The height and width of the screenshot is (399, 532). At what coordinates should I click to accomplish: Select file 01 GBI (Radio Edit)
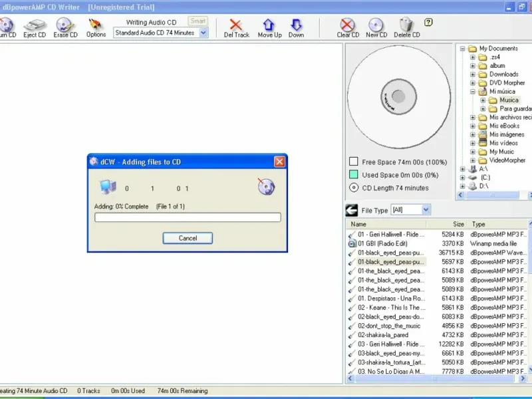point(382,243)
